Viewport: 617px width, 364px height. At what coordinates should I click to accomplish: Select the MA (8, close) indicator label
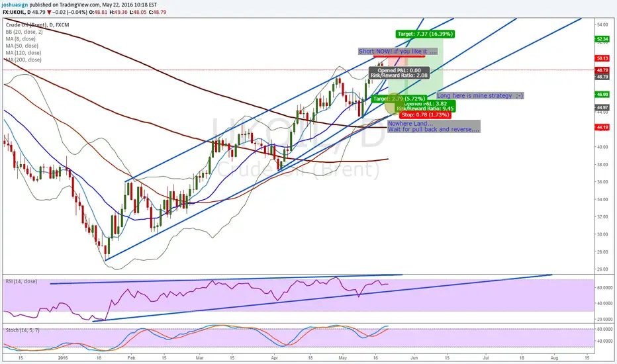[21, 39]
